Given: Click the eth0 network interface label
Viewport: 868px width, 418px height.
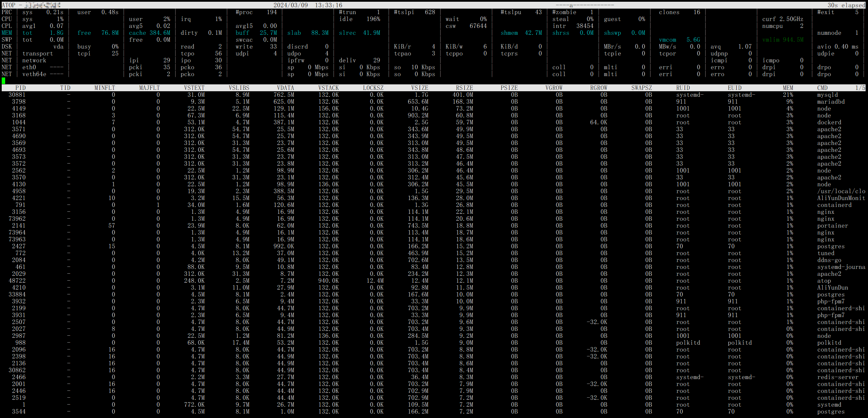Looking at the screenshot, I should [x=29, y=67].
